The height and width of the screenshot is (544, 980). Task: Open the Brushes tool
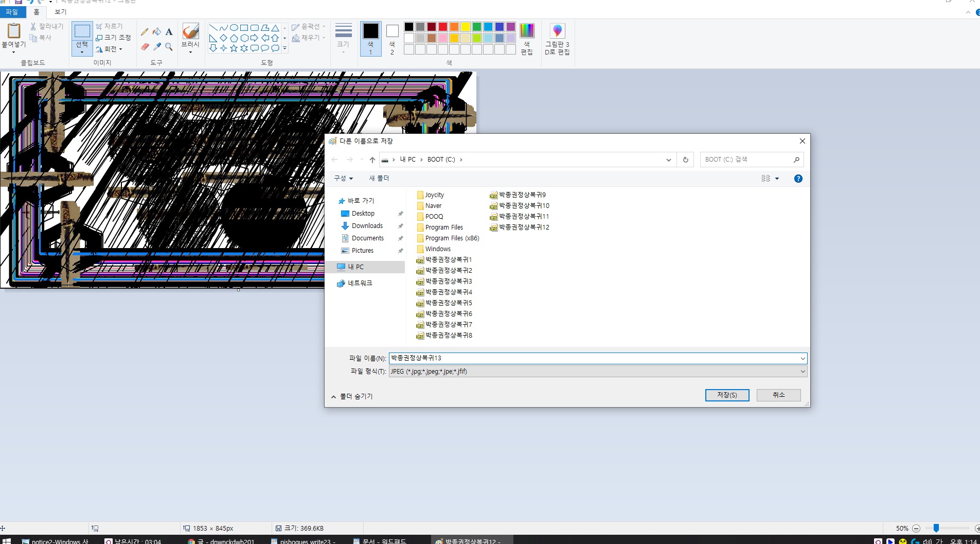190,38
